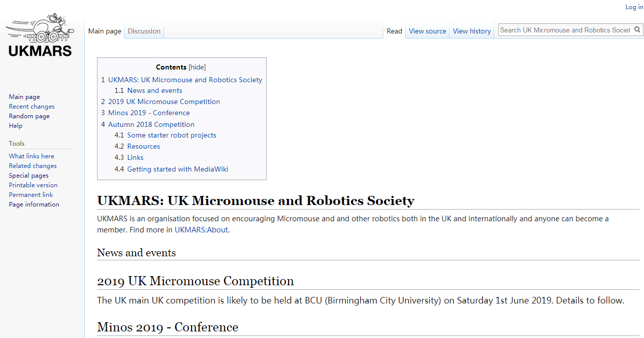
Task: Open the Main page tab
Action: (105, 31)
